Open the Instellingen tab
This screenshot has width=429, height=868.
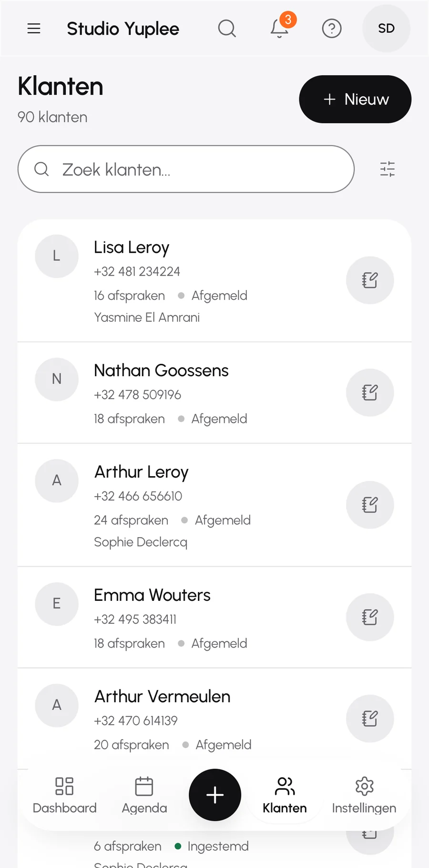pyautogui.click(x=364, y=796)
